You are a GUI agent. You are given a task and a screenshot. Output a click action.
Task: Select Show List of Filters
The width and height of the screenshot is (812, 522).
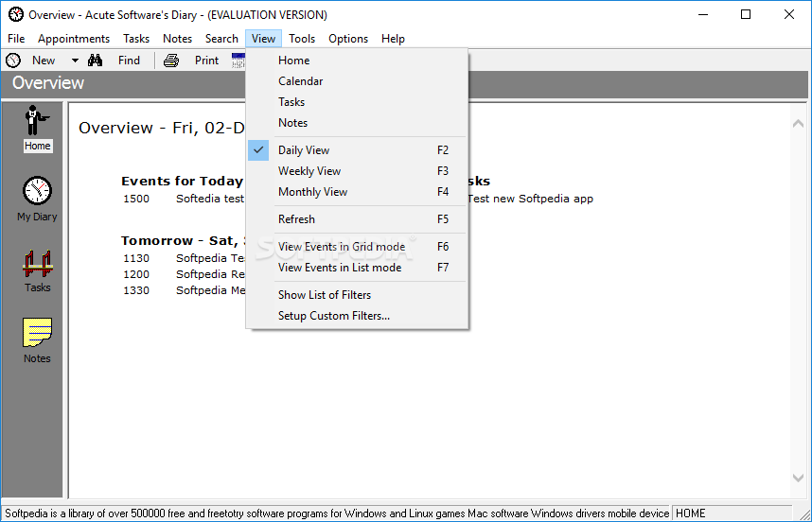357,294
